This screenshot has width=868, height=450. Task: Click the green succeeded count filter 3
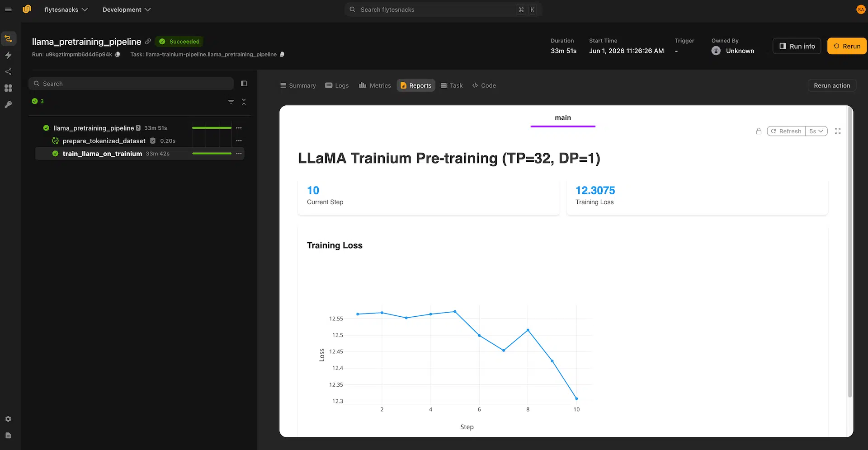tap(38, 101)
